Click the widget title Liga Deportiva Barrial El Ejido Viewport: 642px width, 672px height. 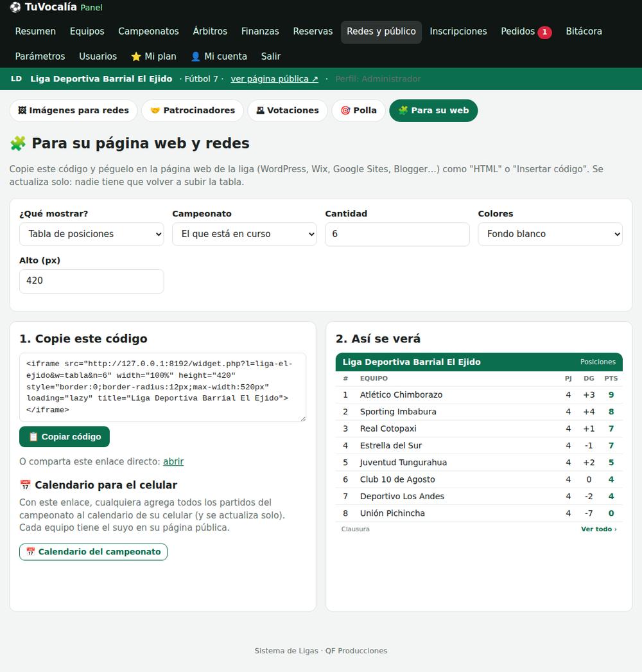[x=412, y=362]
